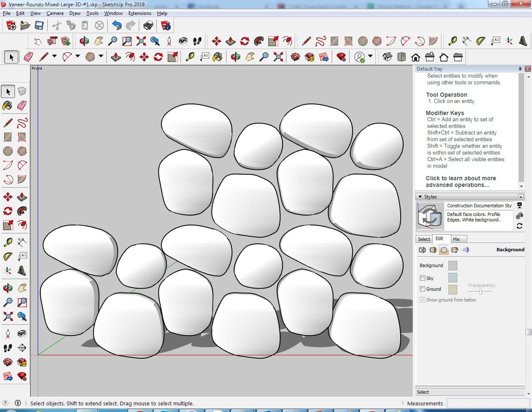Click the Background color swatch
Screen dimensions: 532x412
pos(453,265)
